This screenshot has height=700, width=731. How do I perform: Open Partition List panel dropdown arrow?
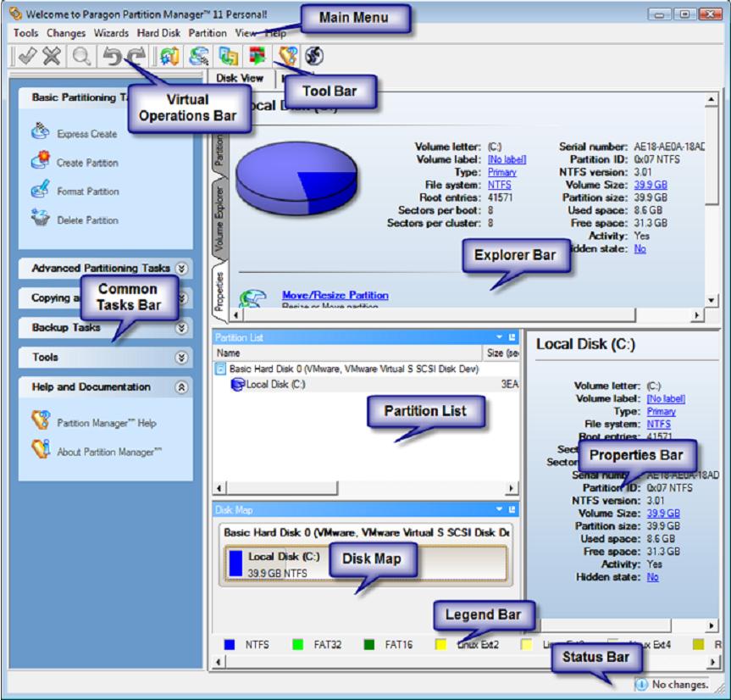(499, 337)
